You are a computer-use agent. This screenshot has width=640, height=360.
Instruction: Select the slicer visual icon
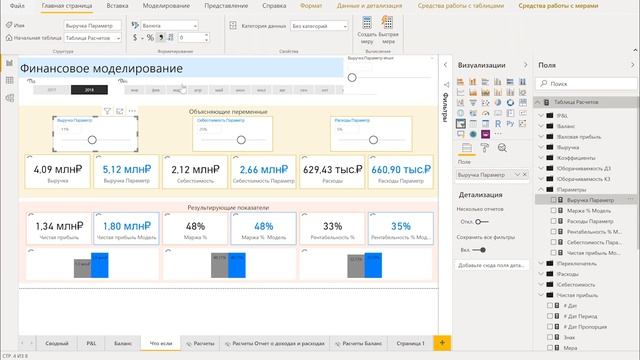(460, 123)
